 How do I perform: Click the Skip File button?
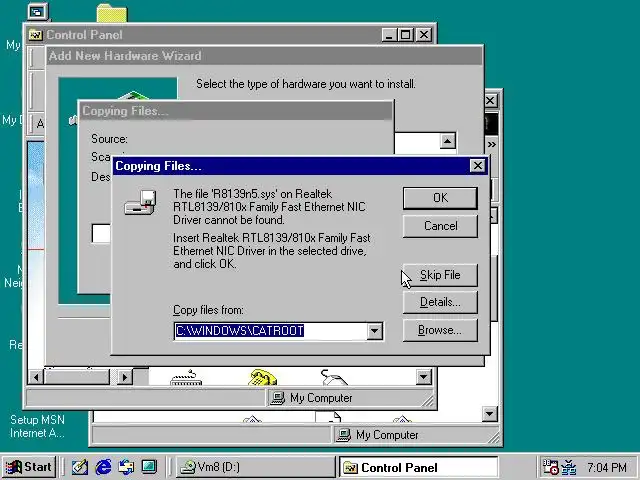click(440, 275)
